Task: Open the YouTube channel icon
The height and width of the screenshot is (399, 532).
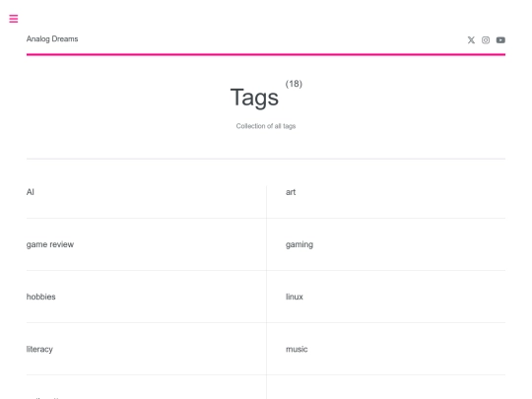Action: (x=500, y=40)
